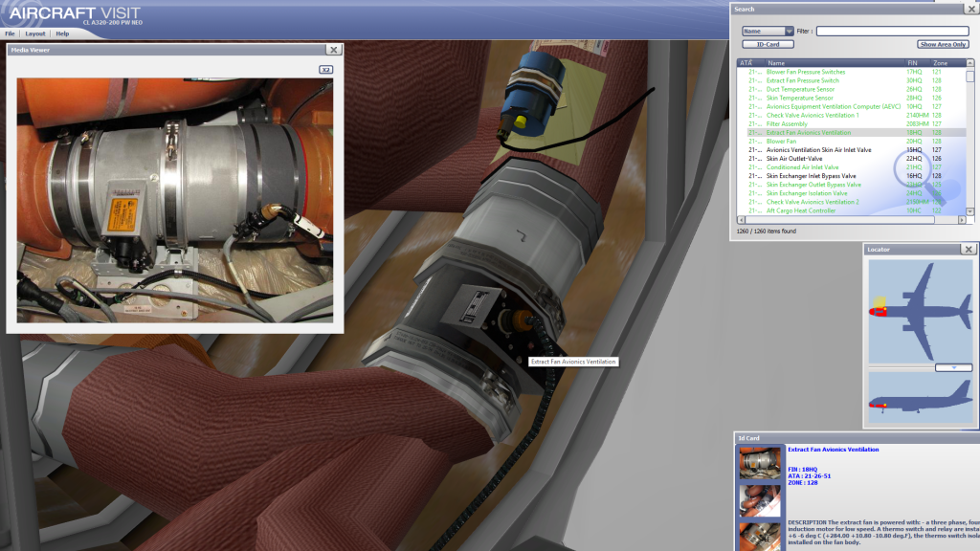Open second Id Card thumbnail image

click(x=760, y=500)
